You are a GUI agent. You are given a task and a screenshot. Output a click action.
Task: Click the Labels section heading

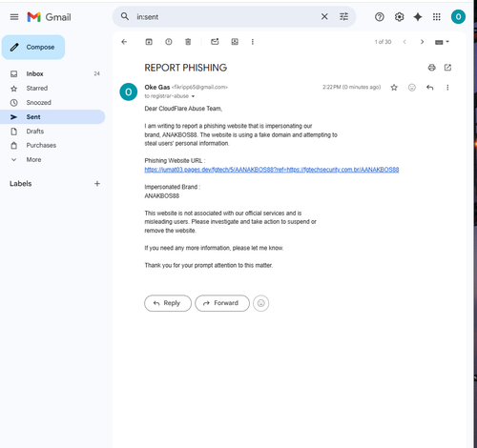click(21, 184)
